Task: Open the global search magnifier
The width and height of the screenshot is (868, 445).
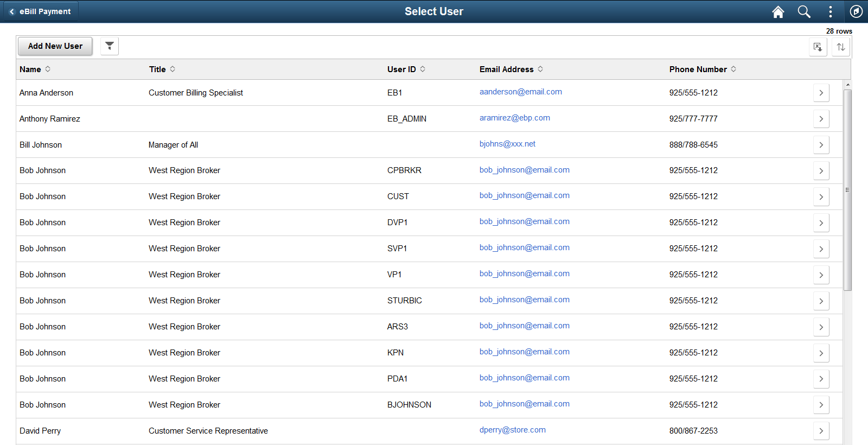Action: (804, 11)
